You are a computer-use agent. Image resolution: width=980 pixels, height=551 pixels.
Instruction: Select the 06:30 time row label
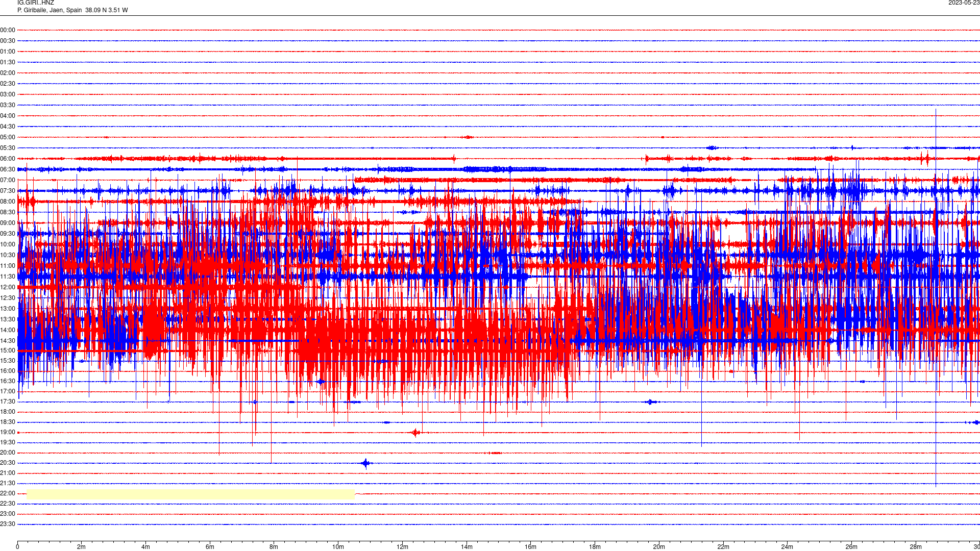8,169
